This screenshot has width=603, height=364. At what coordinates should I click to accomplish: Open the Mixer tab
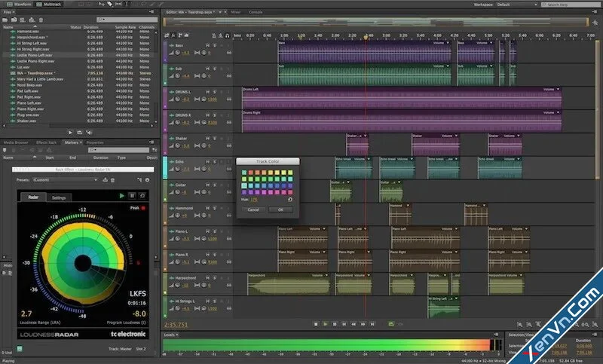point(236,12)
